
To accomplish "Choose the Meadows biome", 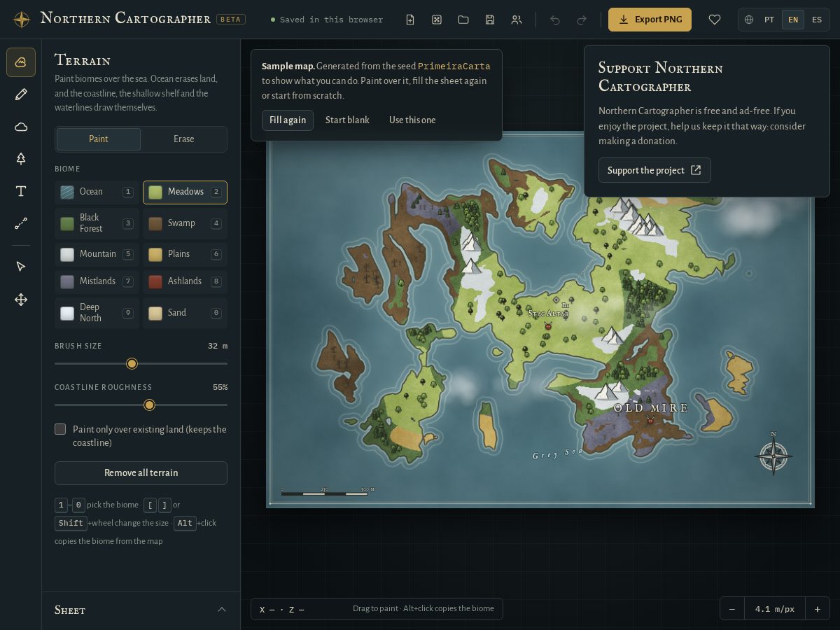I will (x=185, y=192).
